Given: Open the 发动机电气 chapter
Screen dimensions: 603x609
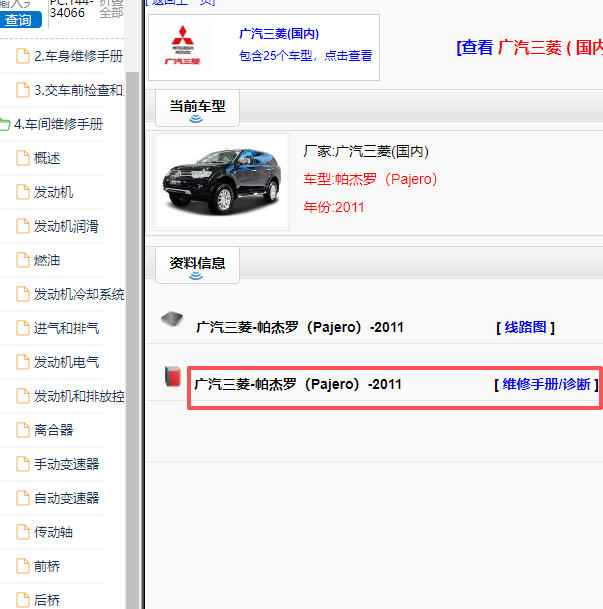Looking at the screenshot, I should click(66, 362).
